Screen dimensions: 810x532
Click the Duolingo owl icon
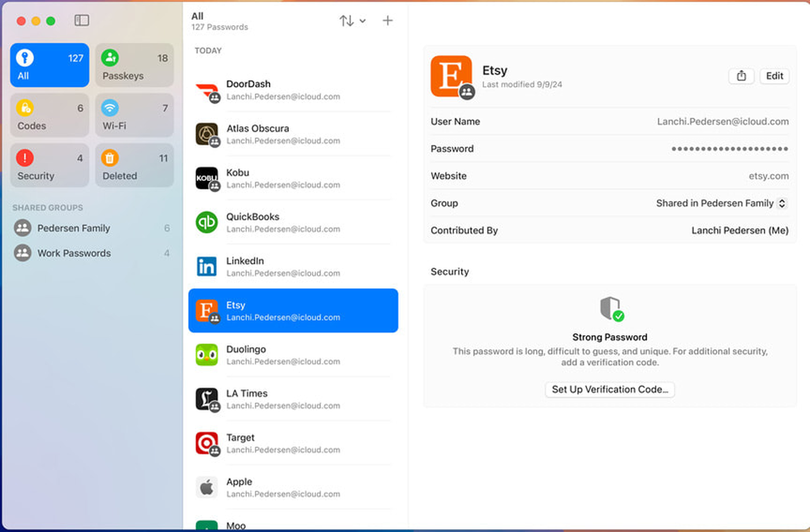[x=207, y=355]
